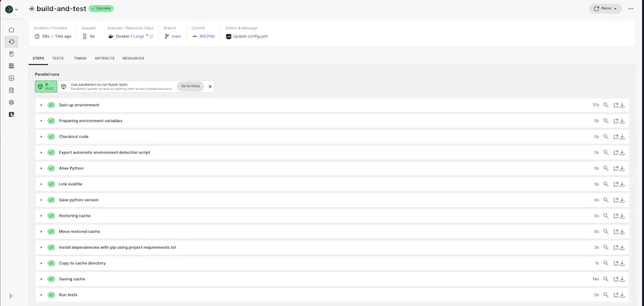This screenshot has height=306, width=644.
Task: Click the green check on Run tests
Action: click(x=51, y=295)
